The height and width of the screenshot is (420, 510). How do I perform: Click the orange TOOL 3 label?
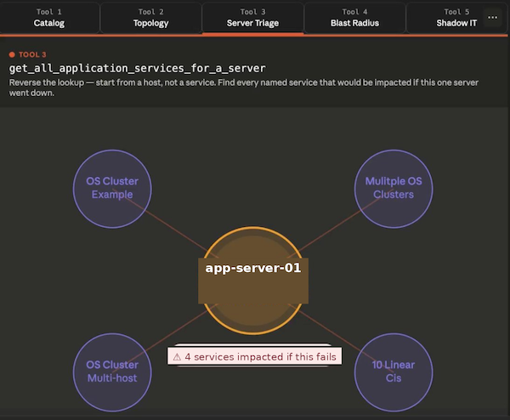pos(32,54)
